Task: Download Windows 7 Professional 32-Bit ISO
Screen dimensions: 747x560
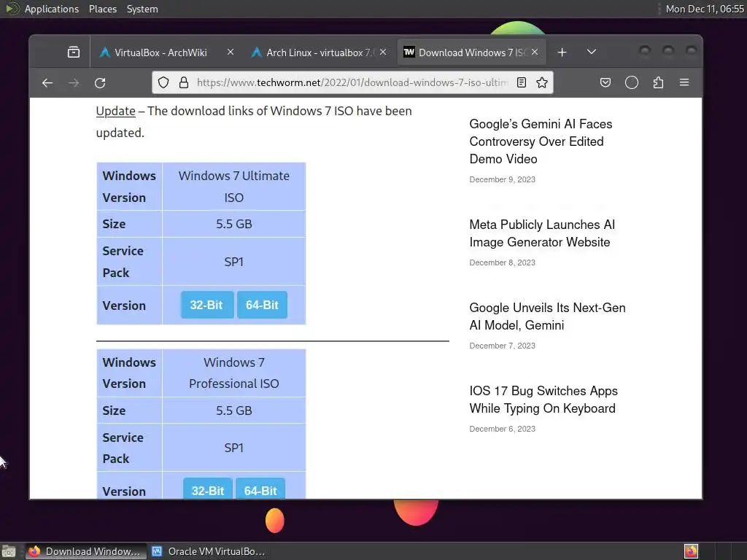Action: click(208, 489)
